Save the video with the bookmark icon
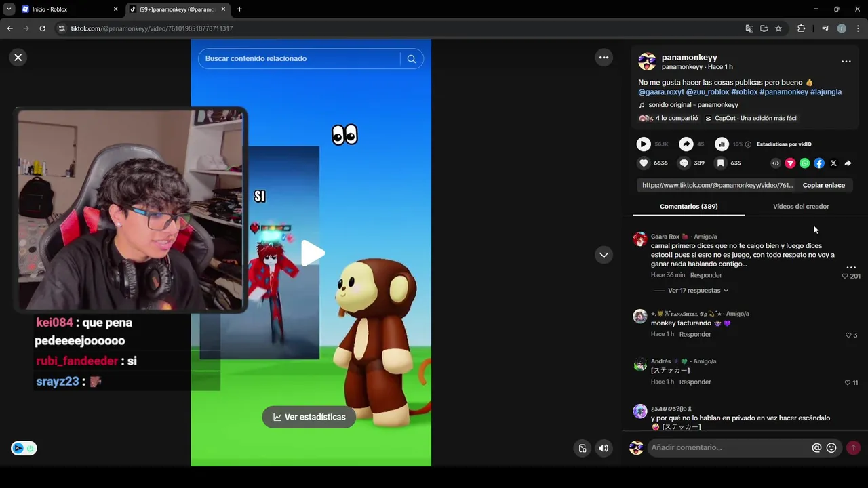 pos(720,163)
